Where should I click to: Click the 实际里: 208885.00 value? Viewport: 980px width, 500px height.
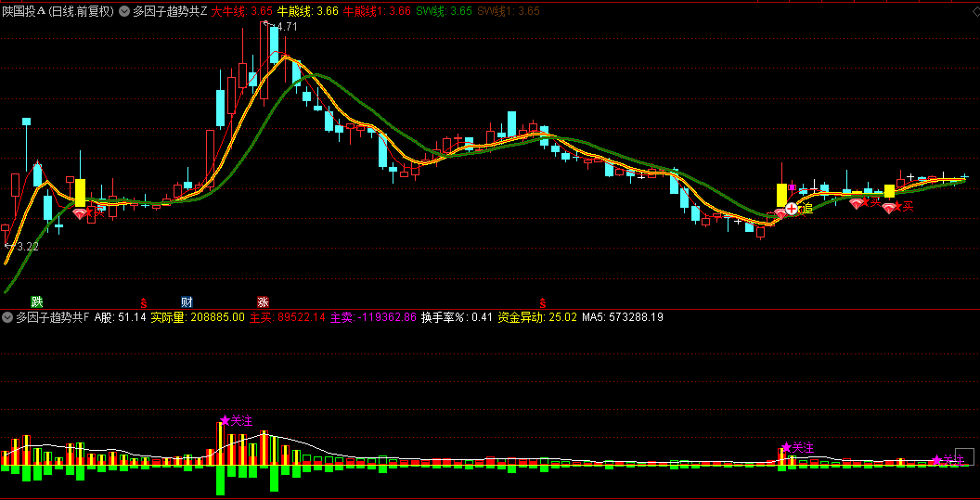tap(198, 317)
